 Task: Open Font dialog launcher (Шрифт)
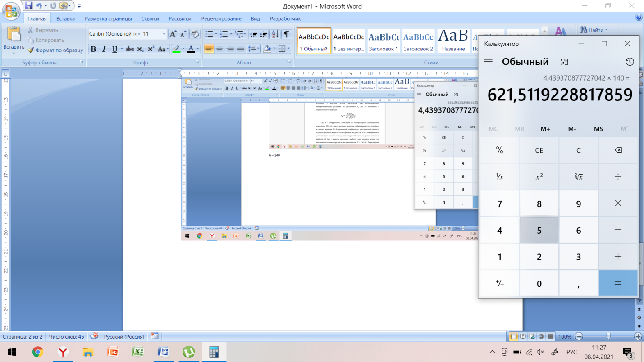pyautogui.click(x=197, y=63)
